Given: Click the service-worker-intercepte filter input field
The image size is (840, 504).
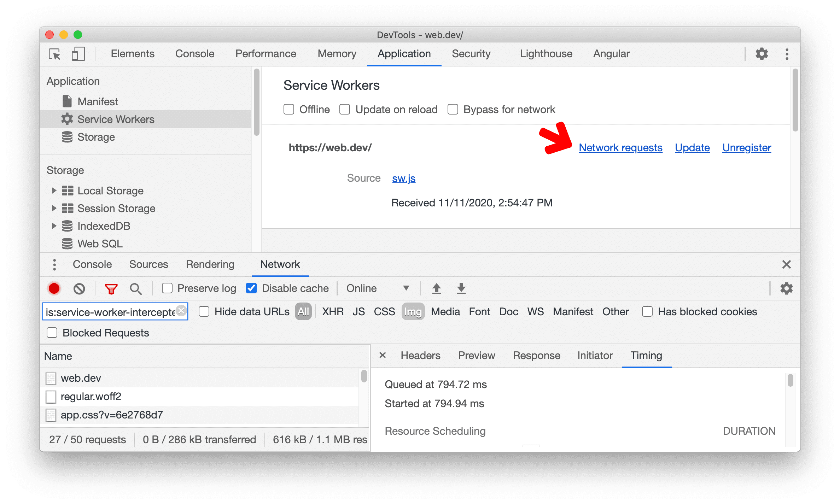Looking at the screenshot, I should tap(115, 311).
